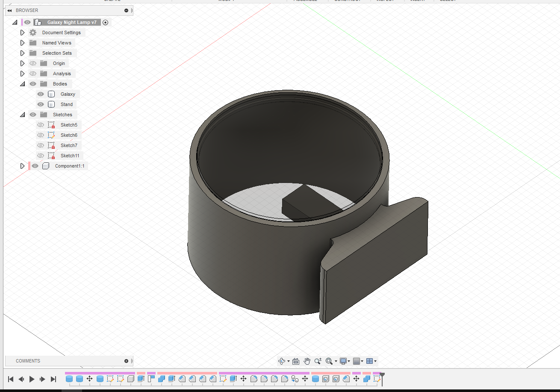Screen dimensions: 560x392
Task: Hide the Sketches folder
Action: (33, 115)
